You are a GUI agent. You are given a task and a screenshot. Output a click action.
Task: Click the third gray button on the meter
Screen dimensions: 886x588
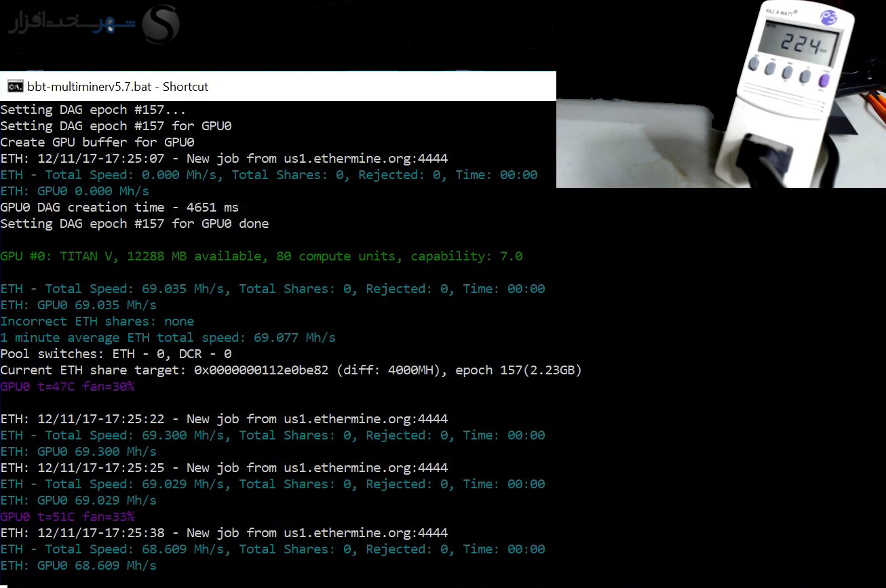point(788,72)
